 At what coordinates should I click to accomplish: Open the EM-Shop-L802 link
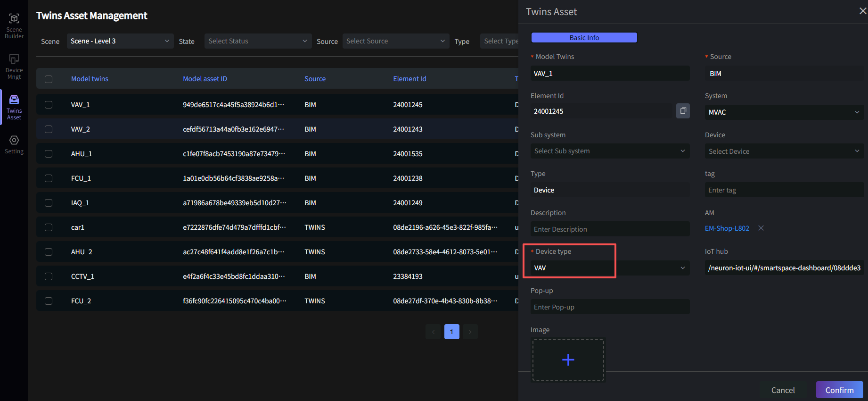coord(727,228)
